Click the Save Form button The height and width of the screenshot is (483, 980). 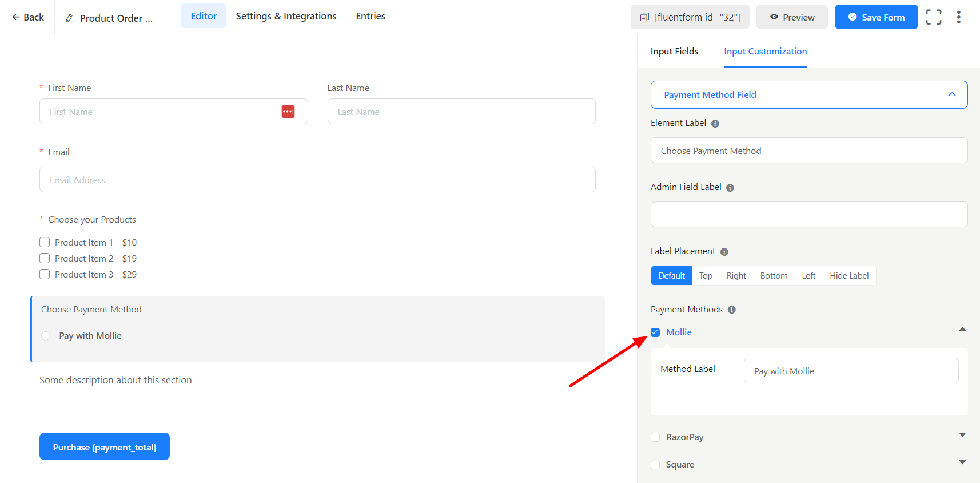pyautogui.click(x=876, y=17)
